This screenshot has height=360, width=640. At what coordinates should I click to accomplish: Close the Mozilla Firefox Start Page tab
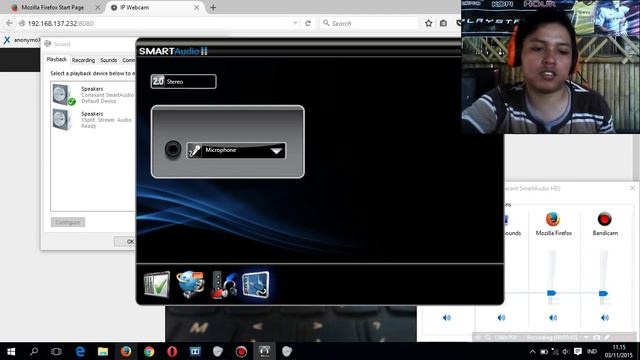(x=98, y=7)
